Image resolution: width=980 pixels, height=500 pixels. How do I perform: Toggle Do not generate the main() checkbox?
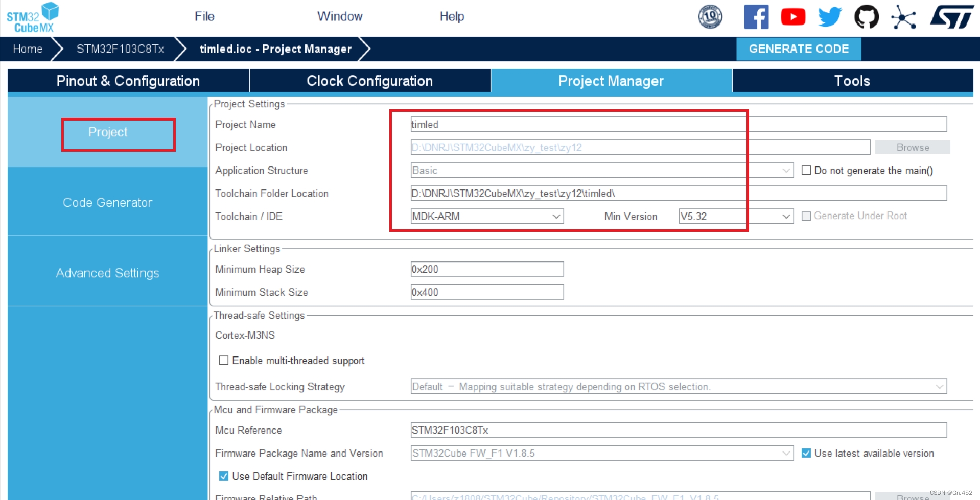(806, 170)
